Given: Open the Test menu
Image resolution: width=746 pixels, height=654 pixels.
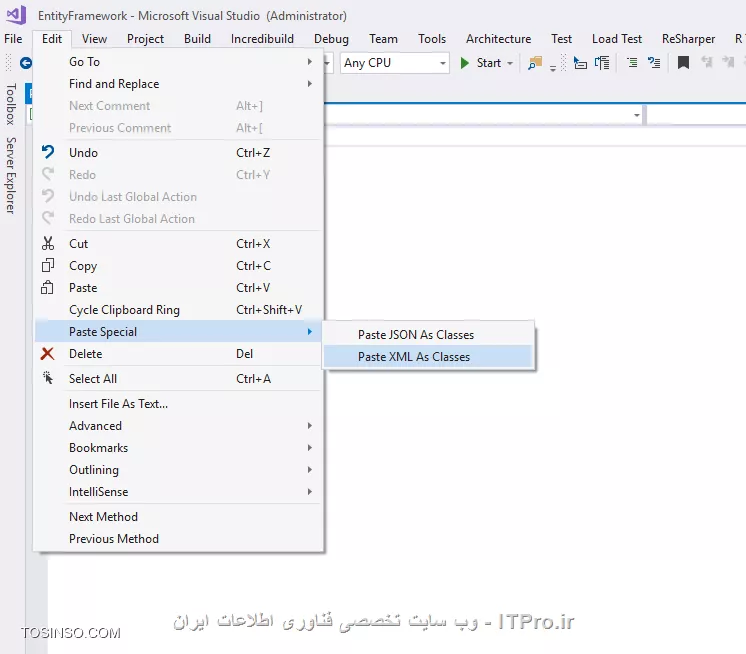Looking at the screenshot, I should 561,39.
